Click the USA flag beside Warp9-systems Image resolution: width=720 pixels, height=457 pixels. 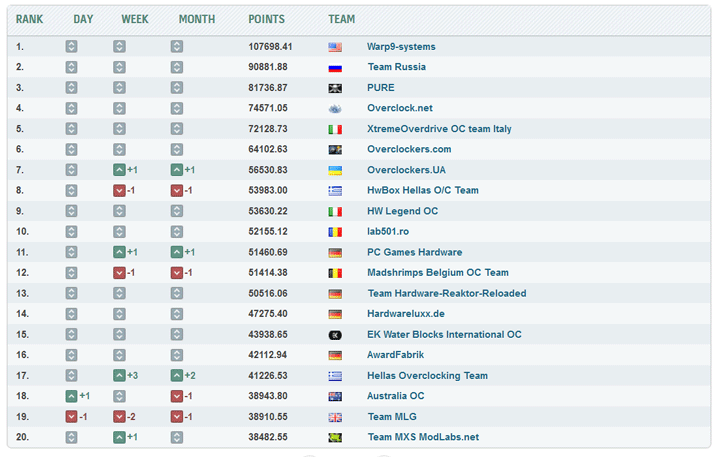tap(335, 47)
